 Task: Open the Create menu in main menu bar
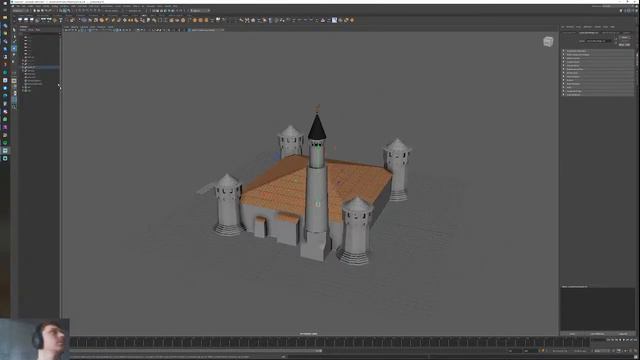[31, 6]
